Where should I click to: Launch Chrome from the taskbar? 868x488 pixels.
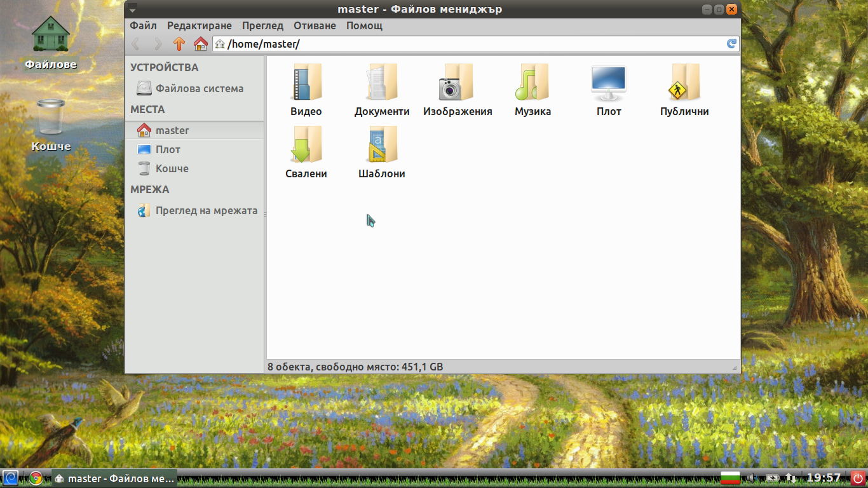point(36,478)
